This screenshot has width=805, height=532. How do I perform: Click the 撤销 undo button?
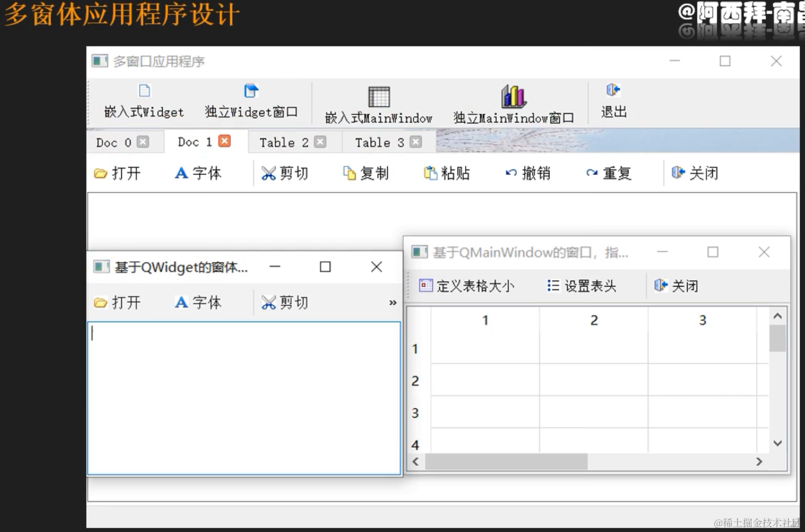pos(528,173)
